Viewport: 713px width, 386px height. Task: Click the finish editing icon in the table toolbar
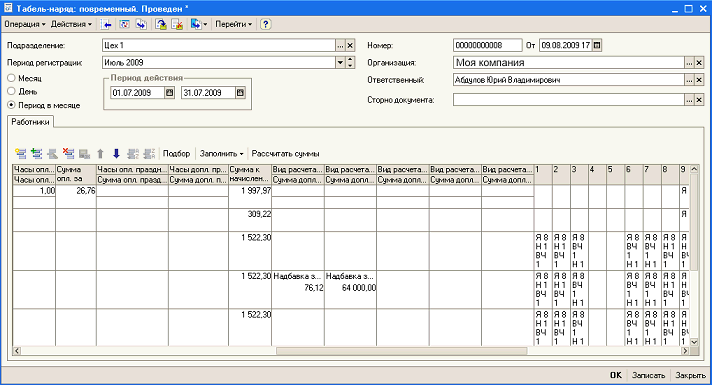click(85, 154)
